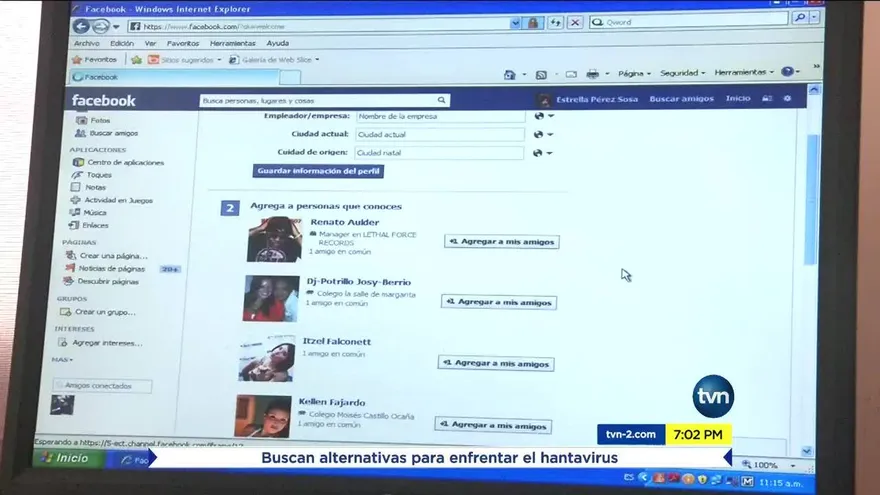Click the Facebook search magnifier icon
The width and height of the screenshot is (880, 495).
pos(442,100)
